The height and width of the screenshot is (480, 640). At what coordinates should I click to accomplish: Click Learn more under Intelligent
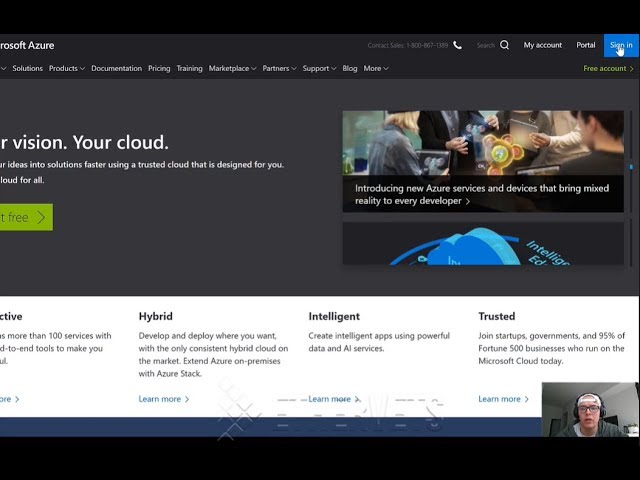(x=329, y=399)
